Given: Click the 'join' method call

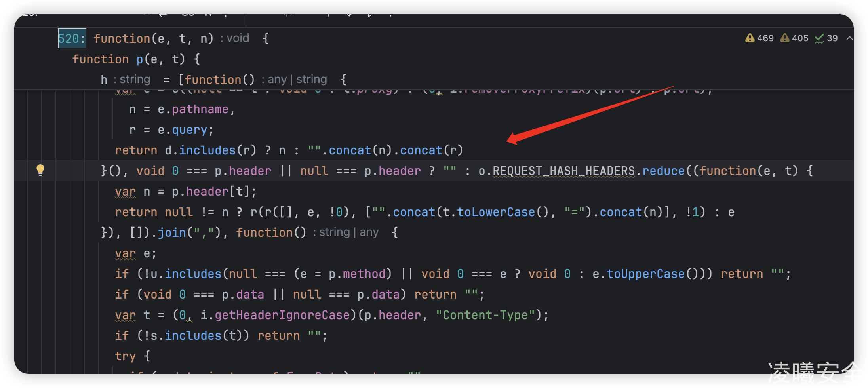Looking at the screenshot, I should [x=172, y=232].
